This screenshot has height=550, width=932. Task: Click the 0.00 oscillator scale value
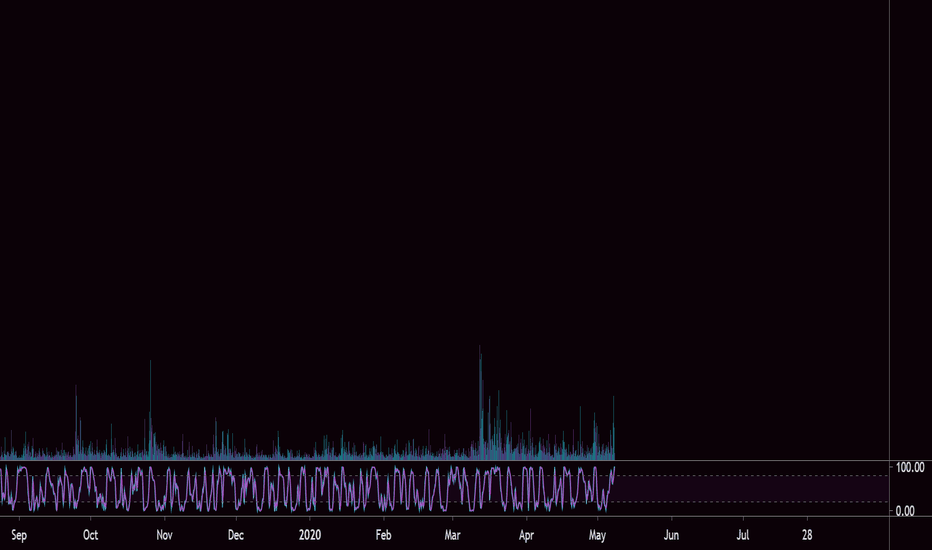click(905, 511)
